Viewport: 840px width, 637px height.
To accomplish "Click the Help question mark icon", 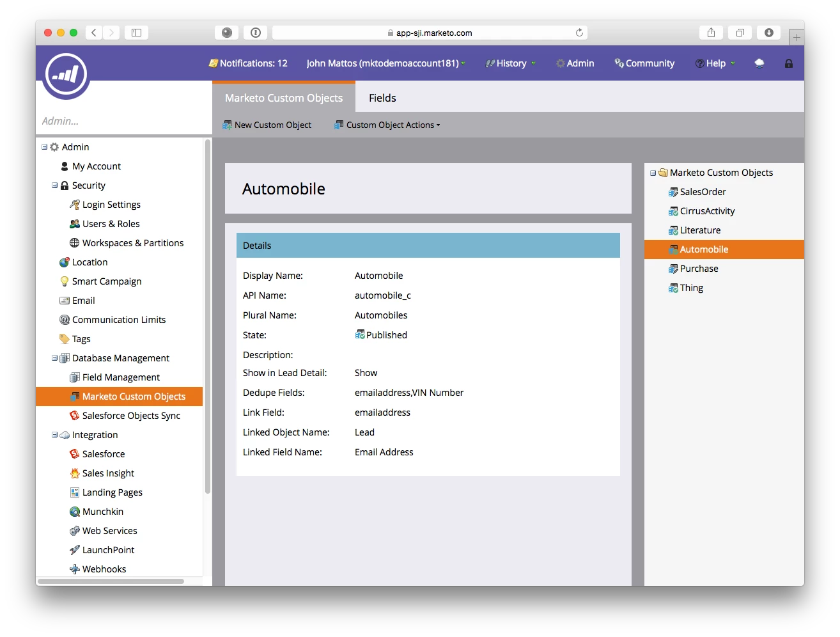I will tap(700, 63).
